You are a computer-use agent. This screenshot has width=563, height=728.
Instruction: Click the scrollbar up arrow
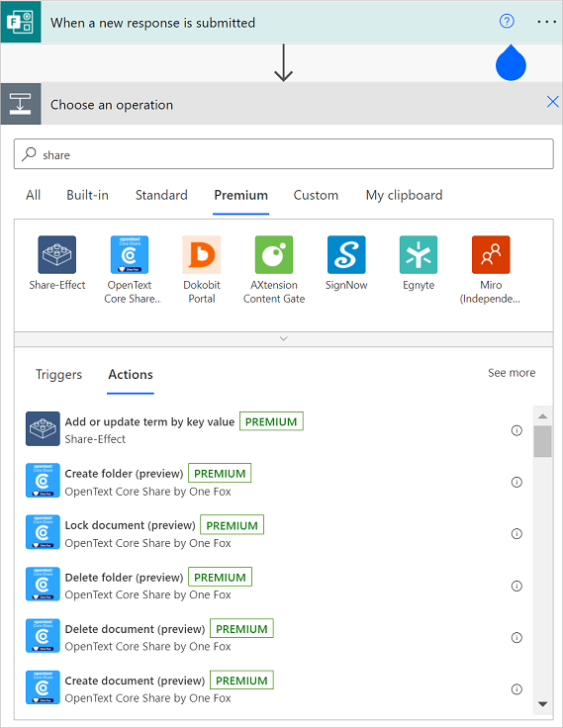click(542, 416)
